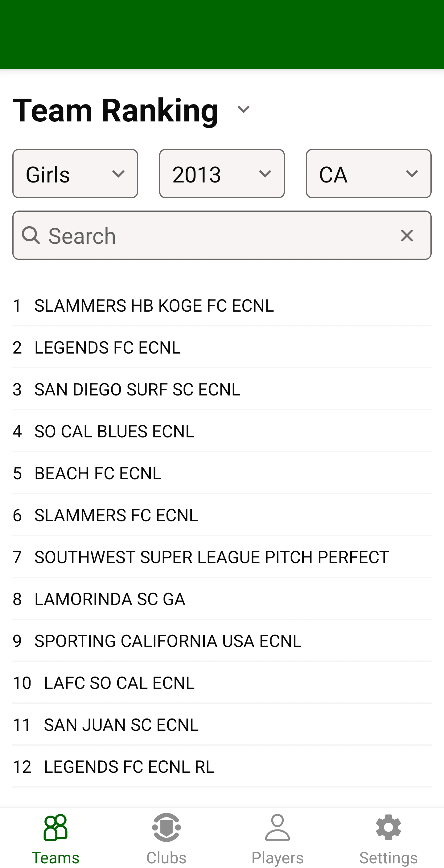Open SLAMMERS HB KOGE FC ECNL team
This screenshot has height=868, width=444.
point(154,306)
